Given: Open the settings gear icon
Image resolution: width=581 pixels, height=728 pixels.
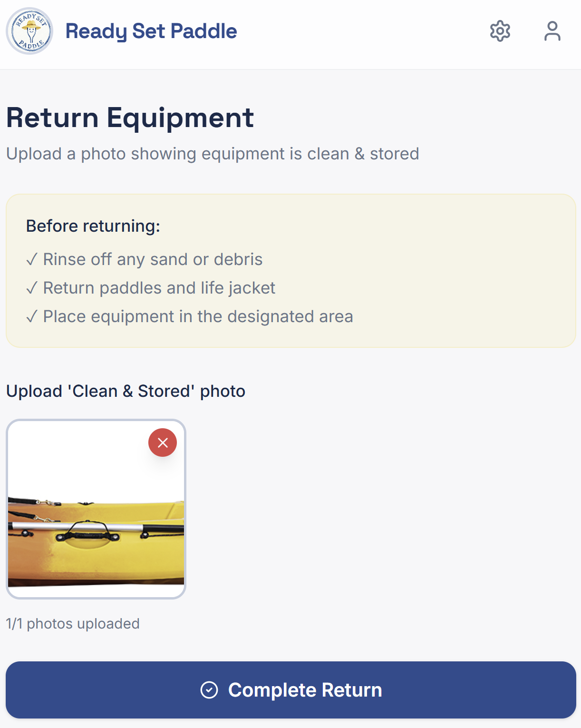Looking at the screenshot, I should (x=500, y=31).
